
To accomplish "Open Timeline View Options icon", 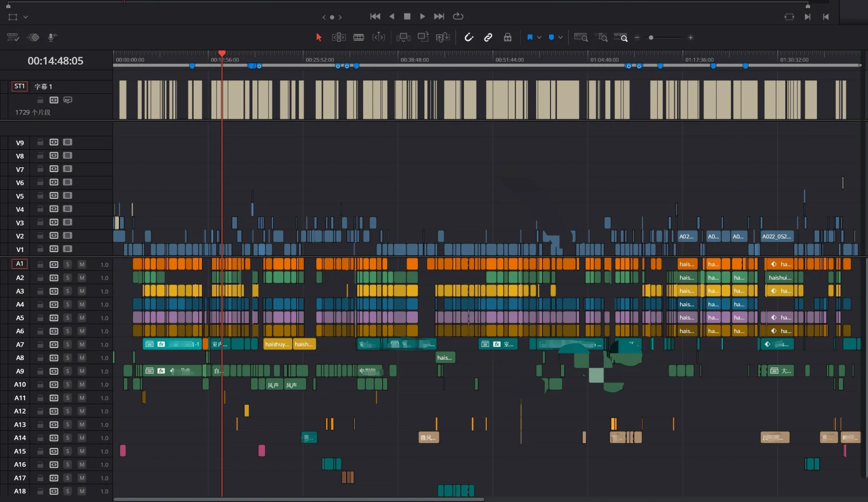I will coord(13,37).
